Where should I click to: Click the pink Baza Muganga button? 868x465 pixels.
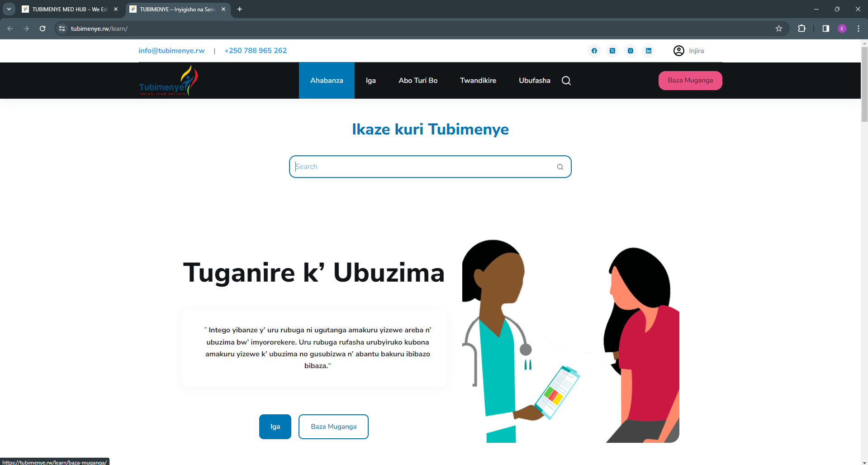690,81
